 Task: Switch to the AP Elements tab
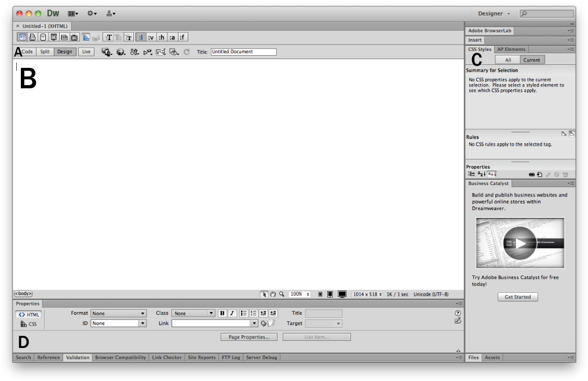pyautogui.click(x=511, y=49)
